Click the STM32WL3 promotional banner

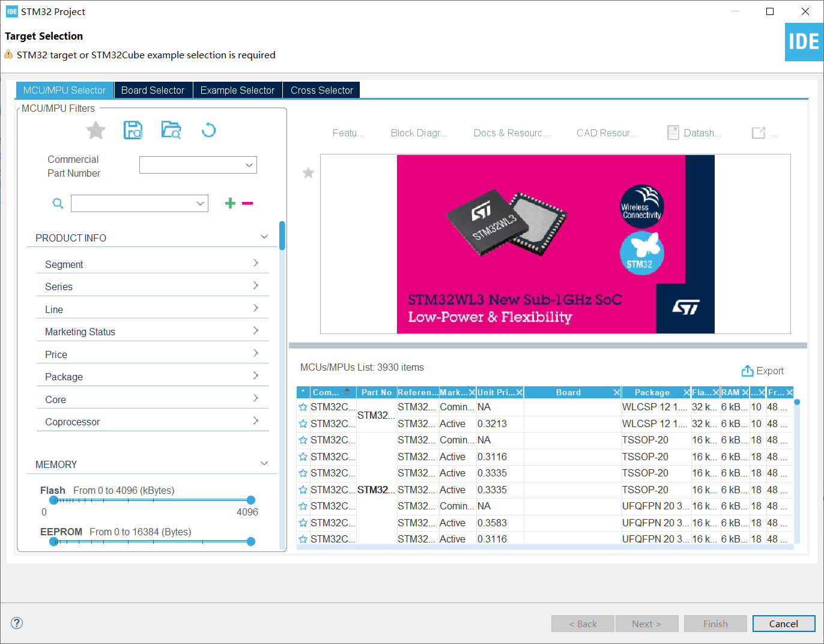[556, 244]
